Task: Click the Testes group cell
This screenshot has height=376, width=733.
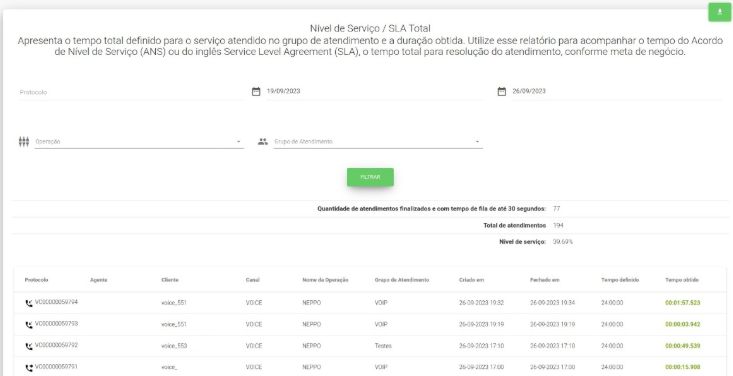Action: pyautogui.click(x=383, y=347)
